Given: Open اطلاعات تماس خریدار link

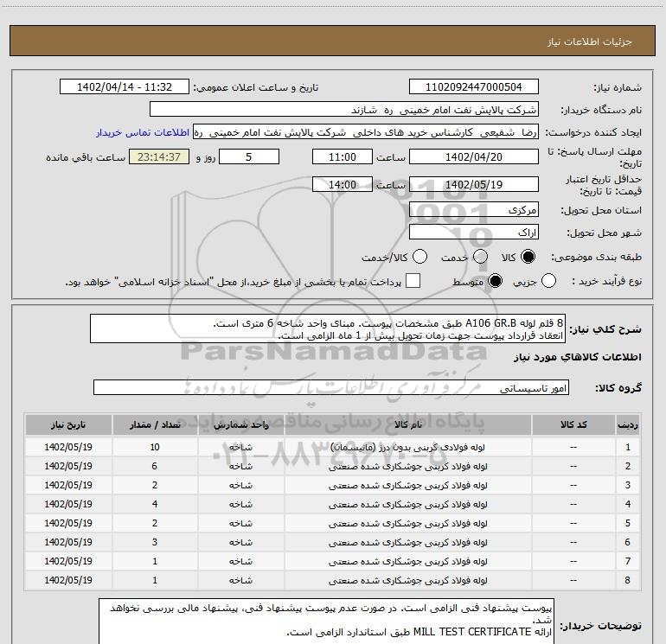Looking at the screenshot, I should click(x=143, y=132).
